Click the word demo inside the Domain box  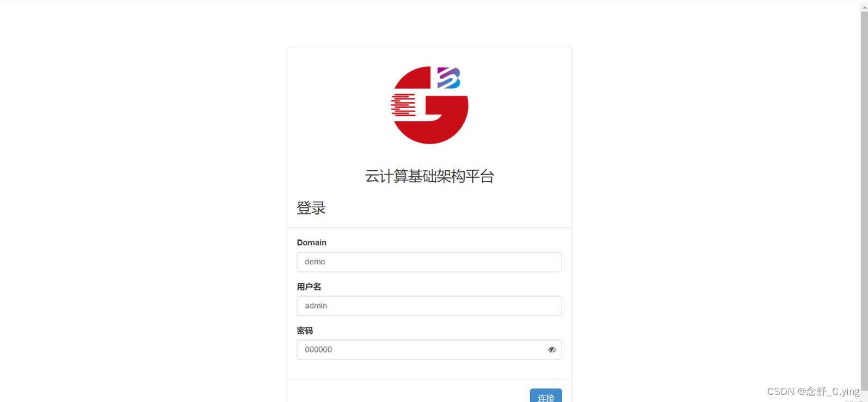(315, 262)
